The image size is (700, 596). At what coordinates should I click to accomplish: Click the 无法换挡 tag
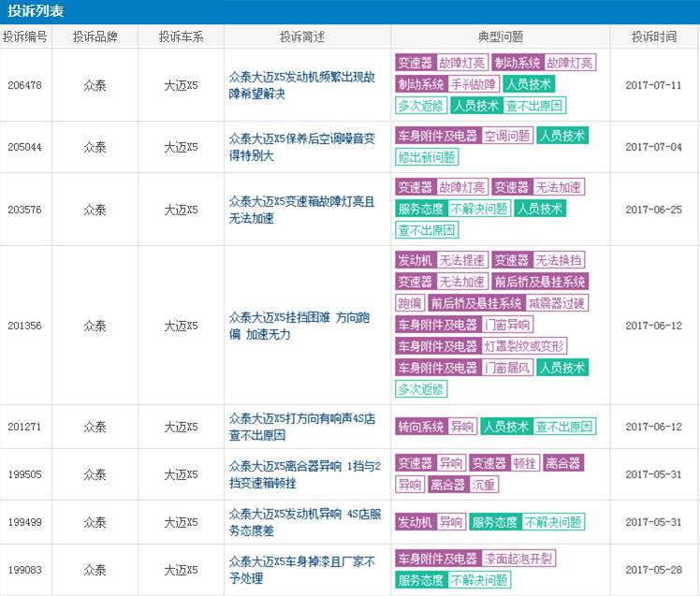click(x=559, y=260)
